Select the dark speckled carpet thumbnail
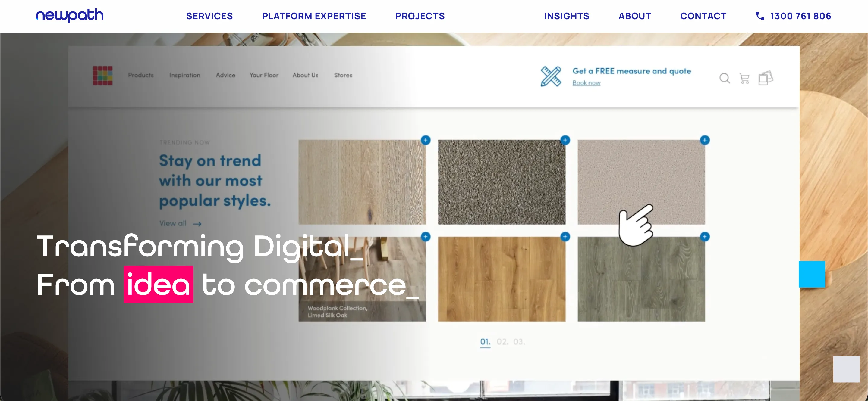This screenshot has width=868, height=401. click(x=502, y=182)
